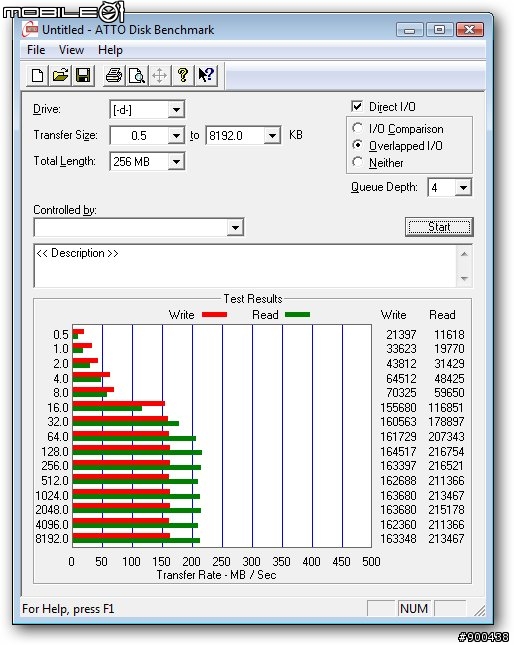Expand the Transfer Size start dropdown
The height and width of the screenshot is (645, 514).
click(176, 135)
